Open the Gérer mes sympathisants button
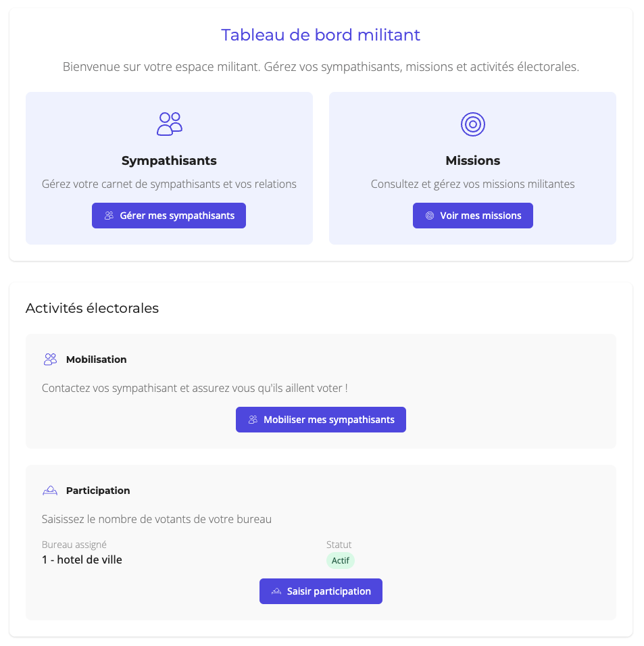This screenshot has height=646, width=644. click(169, 216)
